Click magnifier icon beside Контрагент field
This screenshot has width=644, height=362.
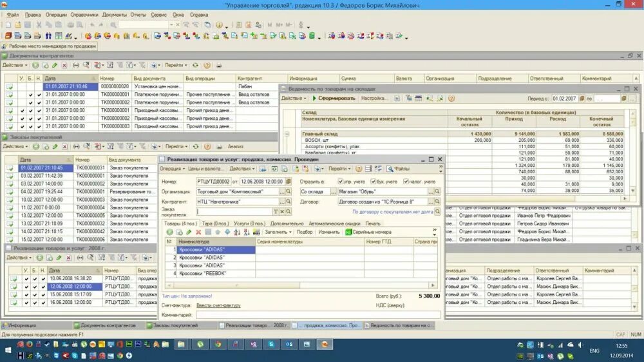coord(289,202)
